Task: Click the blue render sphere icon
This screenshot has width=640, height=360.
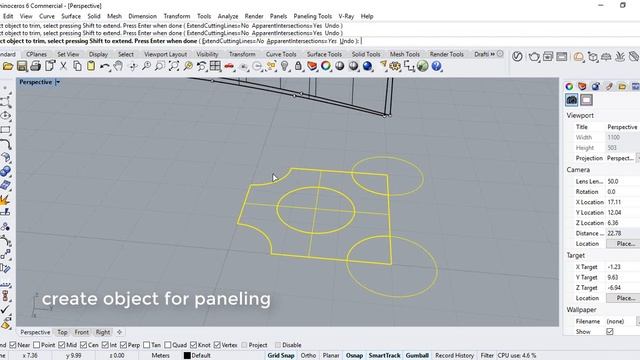Action: point(367,66)
